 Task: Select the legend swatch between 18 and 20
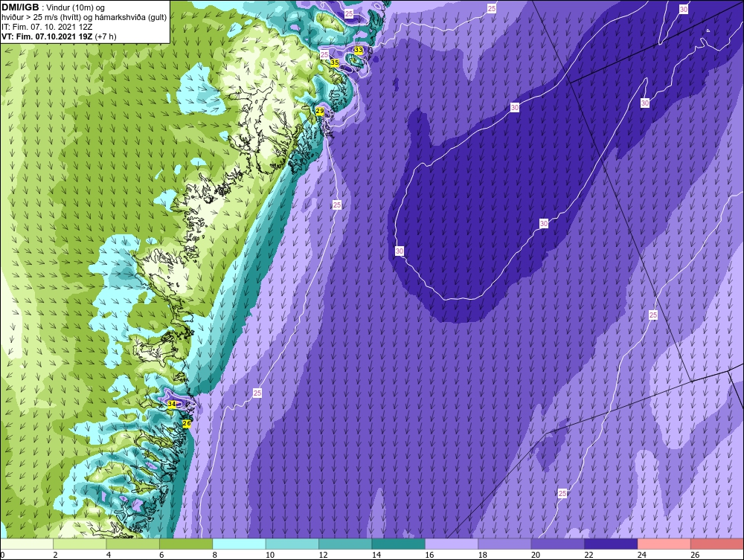(505, 544)
